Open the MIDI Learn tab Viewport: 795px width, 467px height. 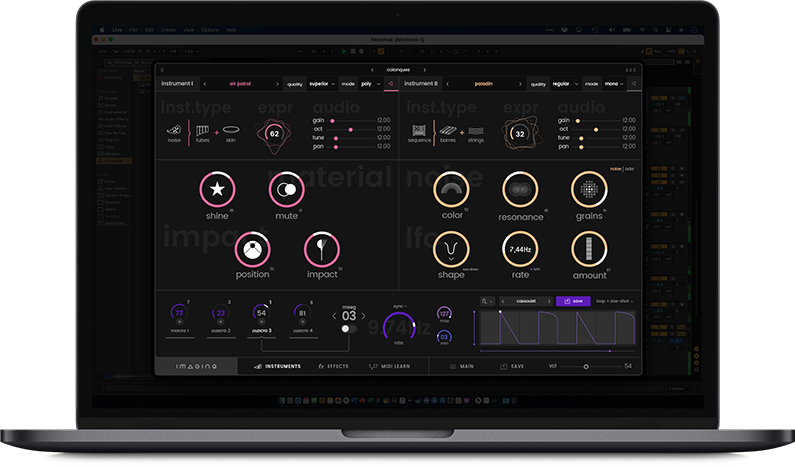click(x=391, y=367)
